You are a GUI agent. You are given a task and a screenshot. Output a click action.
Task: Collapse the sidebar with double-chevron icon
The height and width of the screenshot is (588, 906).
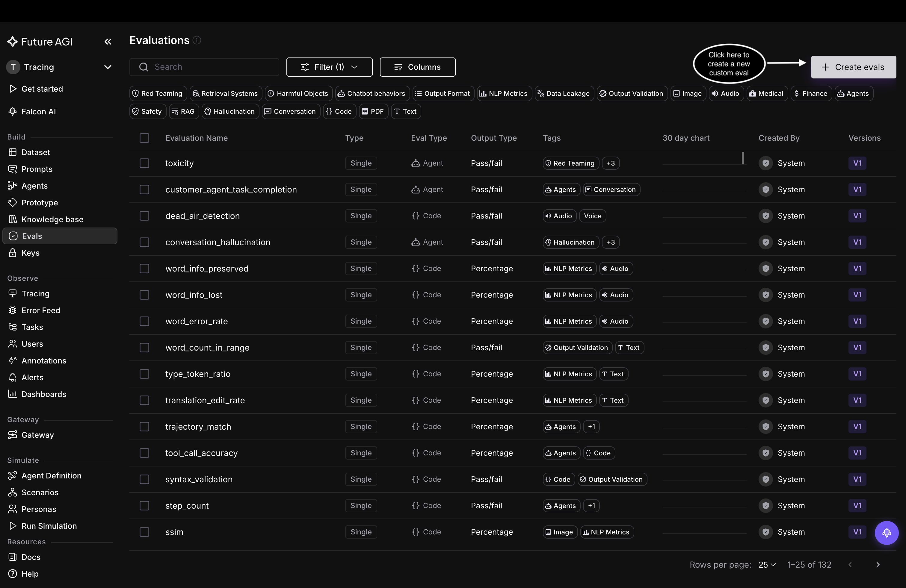[x=108, y=41]
